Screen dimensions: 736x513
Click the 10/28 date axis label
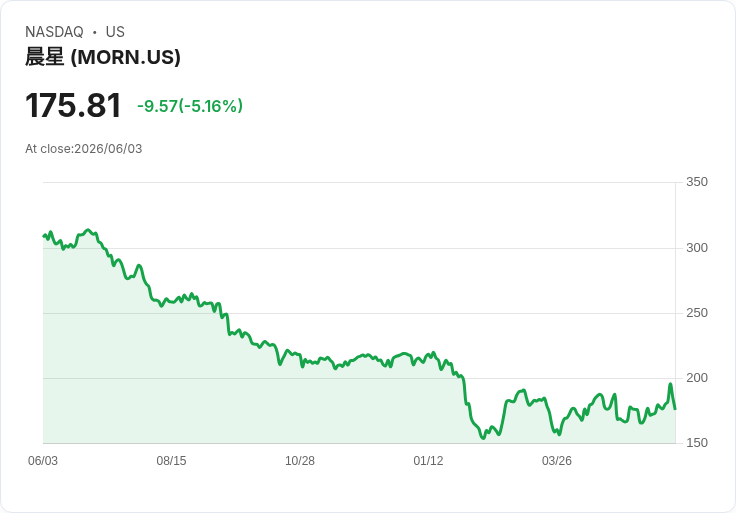tap(300, 461)
